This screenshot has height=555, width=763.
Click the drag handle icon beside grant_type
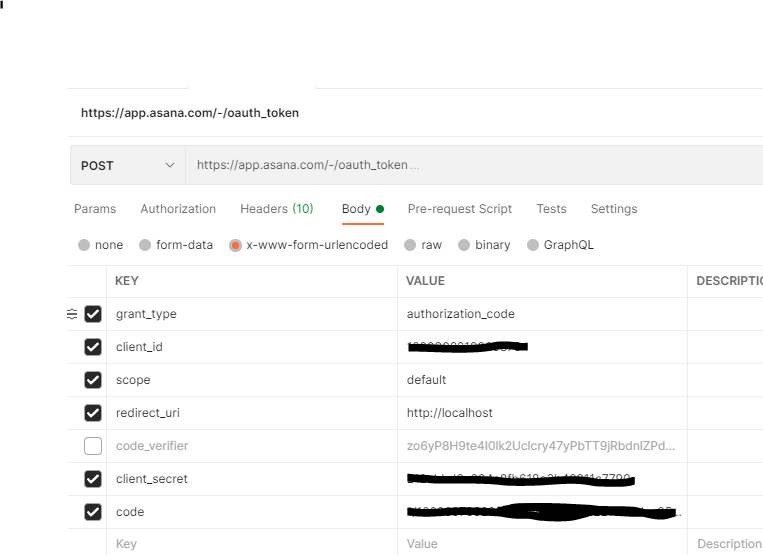tap(72, 314)
